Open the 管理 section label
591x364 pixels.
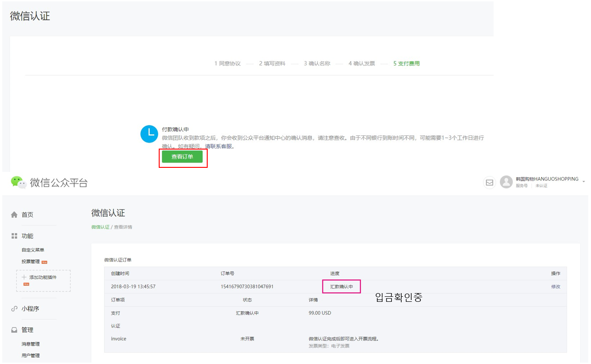27,330
